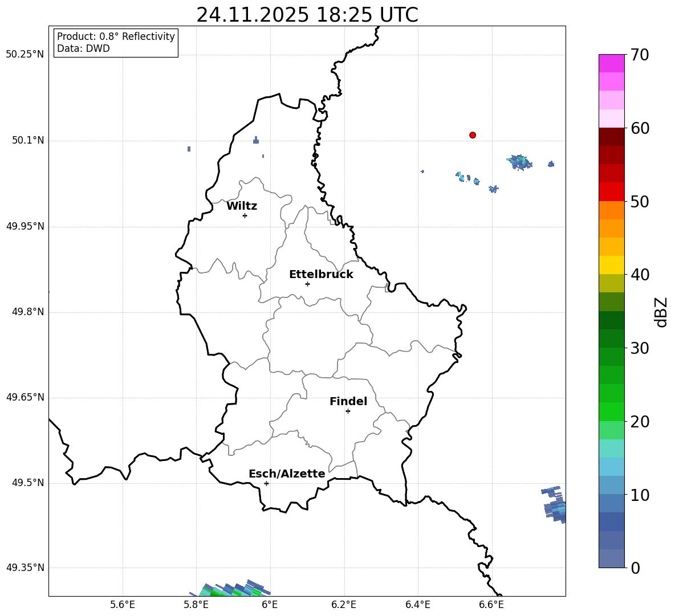Click the 30 tick on colorbar
Screen dimensions: 675x616
639,348
